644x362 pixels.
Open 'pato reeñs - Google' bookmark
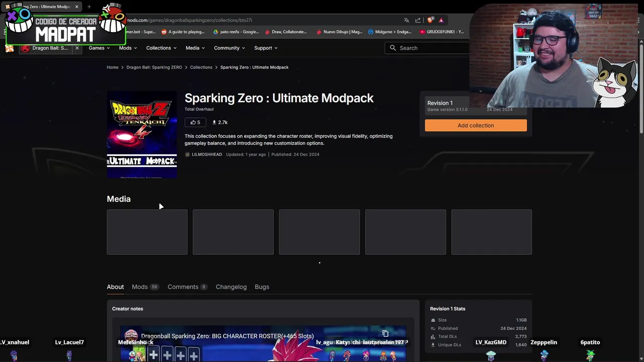[x=235, y=32]
